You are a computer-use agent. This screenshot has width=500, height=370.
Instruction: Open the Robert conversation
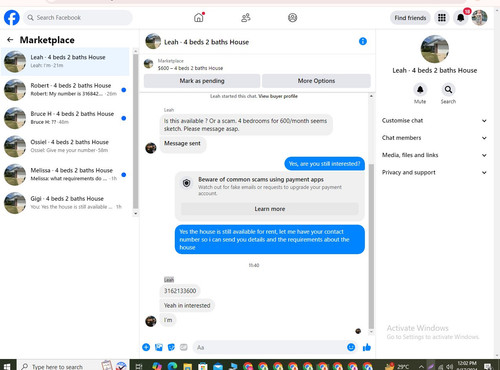coord(65,90)
